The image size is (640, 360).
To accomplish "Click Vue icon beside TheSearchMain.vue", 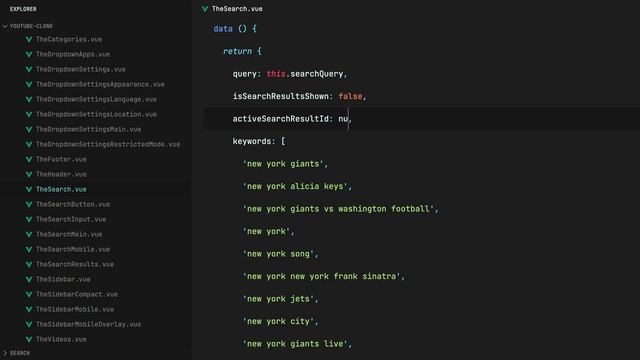I will [x=29, y=234].
